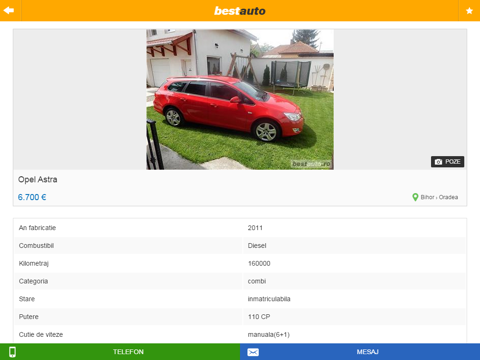Go back using the arrow icon
Viewport: 480px width, 360px height.
[x=9, y=10]
